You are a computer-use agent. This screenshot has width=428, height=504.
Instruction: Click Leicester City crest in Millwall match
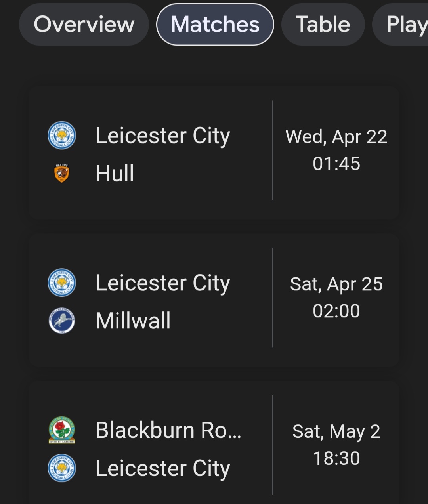61,283
